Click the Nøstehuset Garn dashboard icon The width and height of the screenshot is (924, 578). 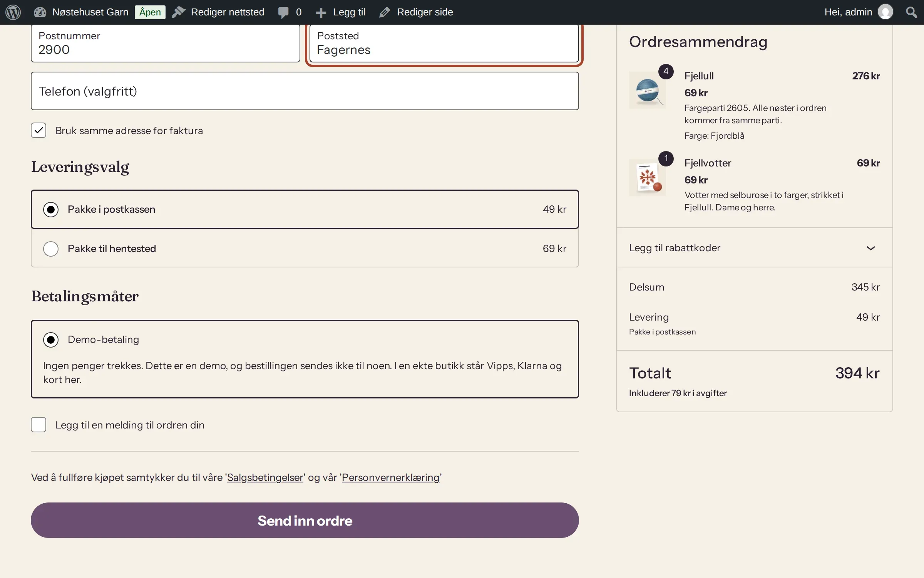pos(40,12)
